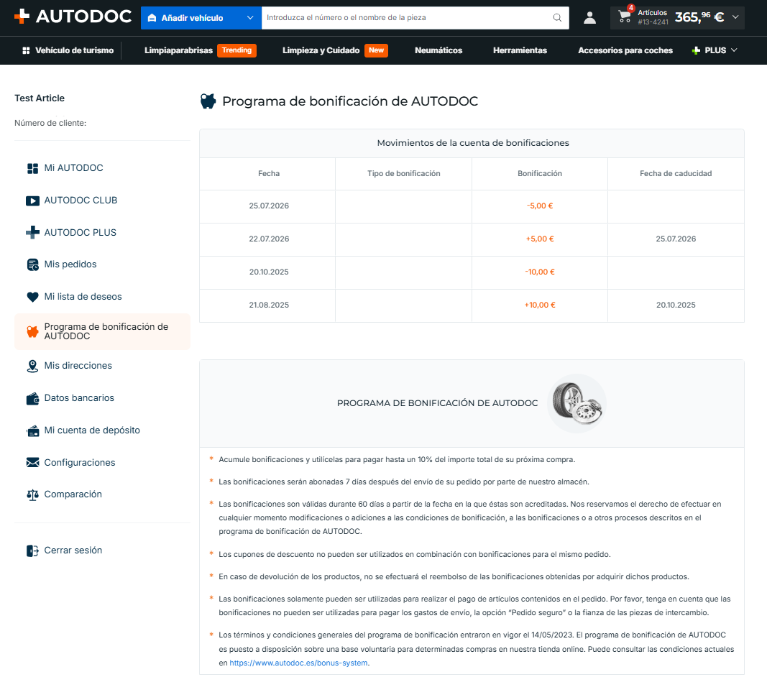The image size is (767, 700).
Task: Click the search magnifier icon
Action: pyautogui.click(x=557, y=18)
